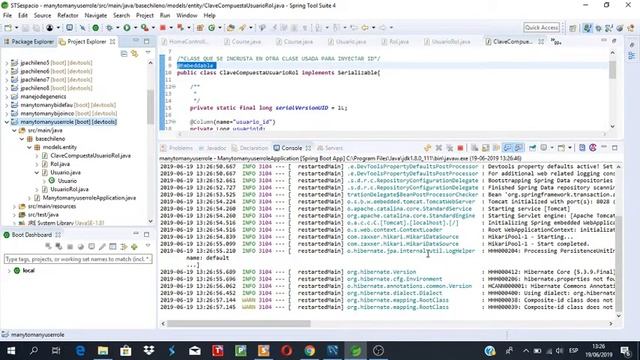Click the Windows Start button
This screenshot has width=640, height=360.
[11, 351]
